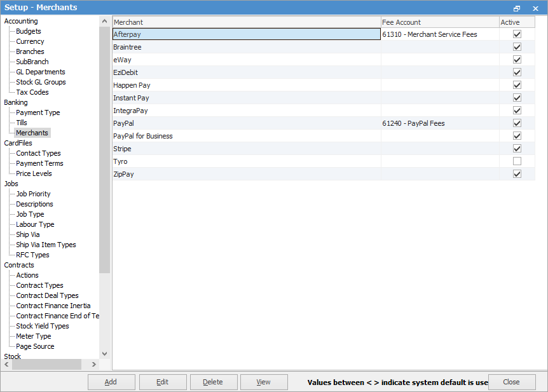Open Payment Type setup item
The height and width of the screenshot is (392, 548).
tap(38, 112)
